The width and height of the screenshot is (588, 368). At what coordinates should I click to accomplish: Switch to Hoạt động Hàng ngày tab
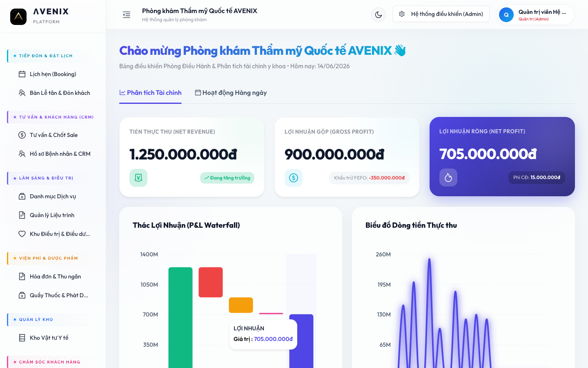tap(231, 93)
